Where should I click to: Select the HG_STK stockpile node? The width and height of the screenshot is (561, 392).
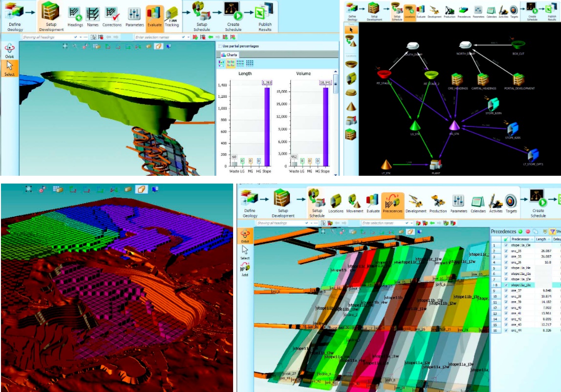point(454,126)
